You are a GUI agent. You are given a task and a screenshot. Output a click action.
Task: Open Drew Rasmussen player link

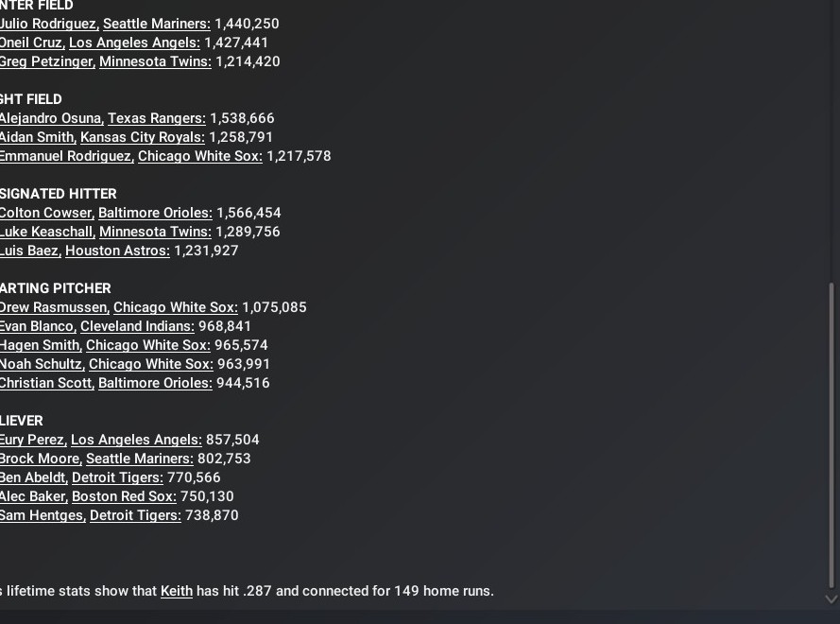pyautogui.click(x=54, y=307)
